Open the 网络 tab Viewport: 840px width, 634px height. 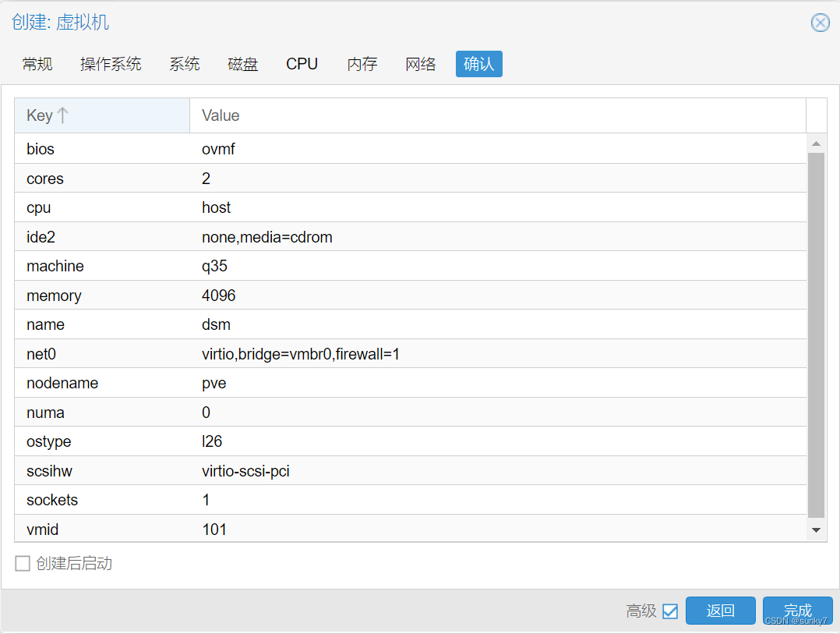tap(421, 64)
